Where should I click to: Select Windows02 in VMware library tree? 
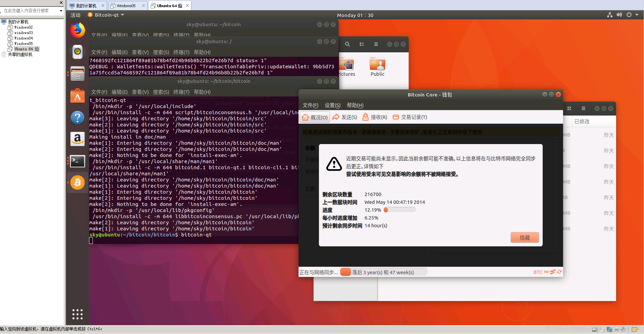[x=23, y=27]
